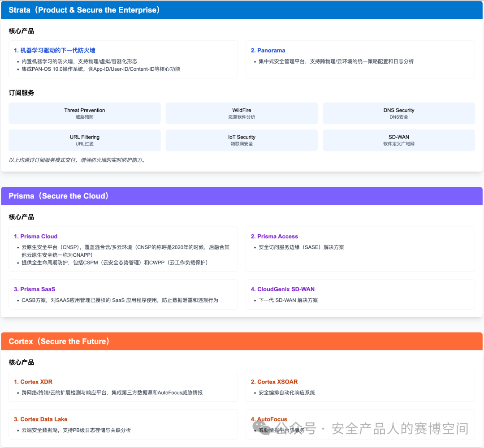Click the 集中式安全管理平台 bullet

tap(336, 61)
